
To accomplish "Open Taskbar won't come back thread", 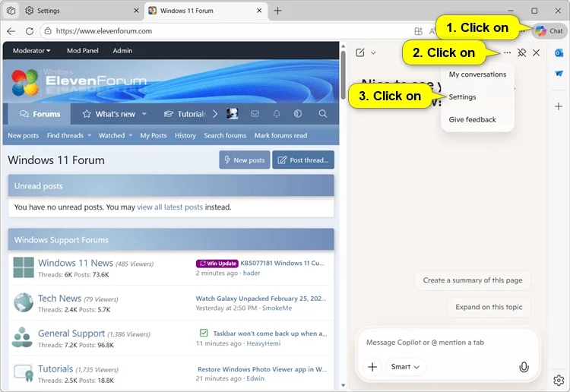I will pyautogui.click(x=270, y=334).
